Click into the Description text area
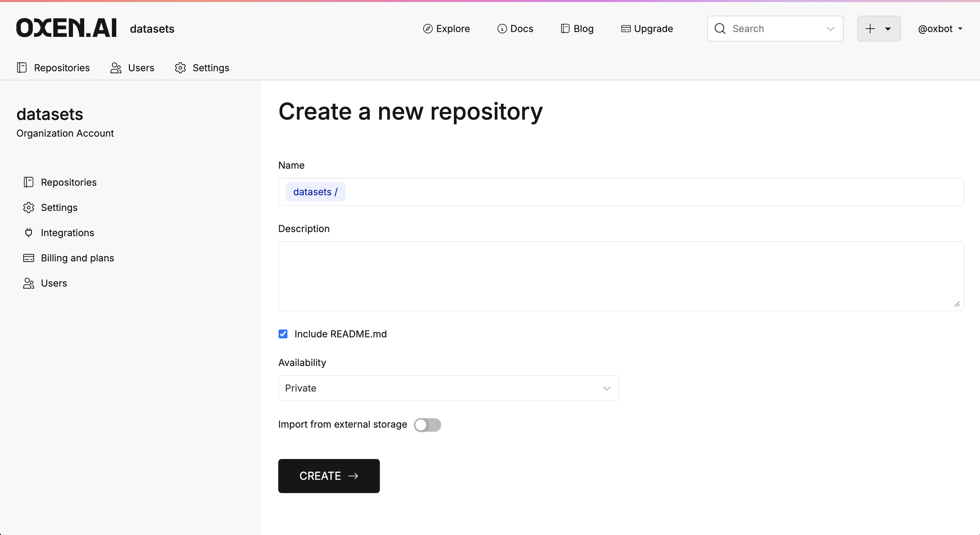The width and height of the screenshot is (980, 535). [620, 276]
